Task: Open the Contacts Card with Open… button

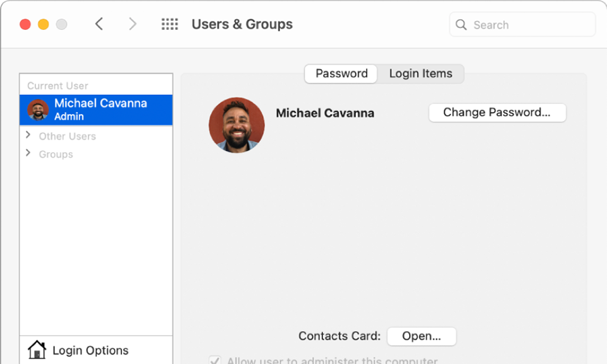Action: (x=422, y=336)
